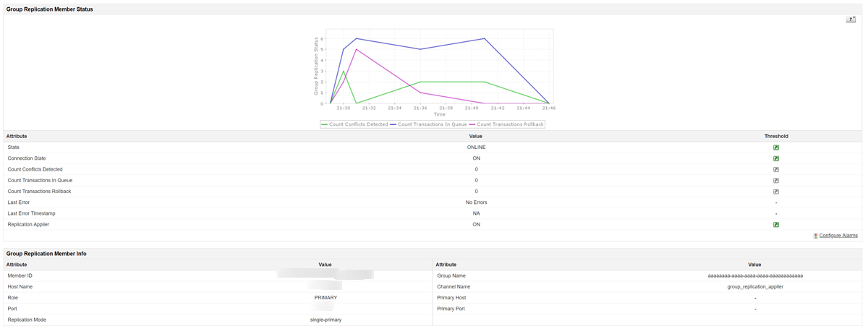The width and height of the screenshot is (868, 329).
Task: Click the Last Error Timestamp attribute
Action: [x=32, y=213]
